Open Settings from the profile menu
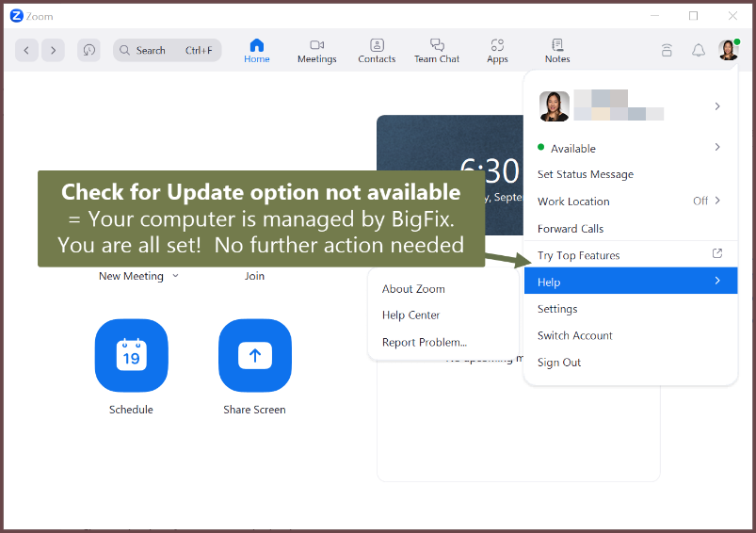The image size is (756, 533). [557, 309]
